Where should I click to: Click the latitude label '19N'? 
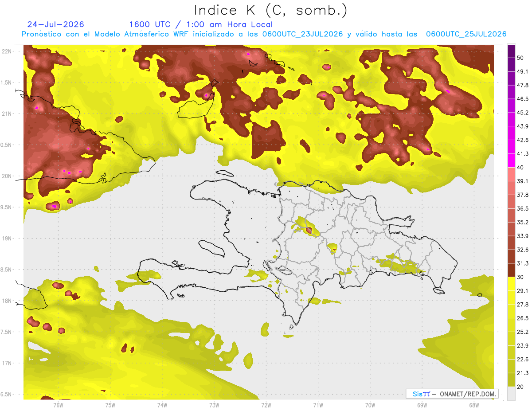(7, 239)
